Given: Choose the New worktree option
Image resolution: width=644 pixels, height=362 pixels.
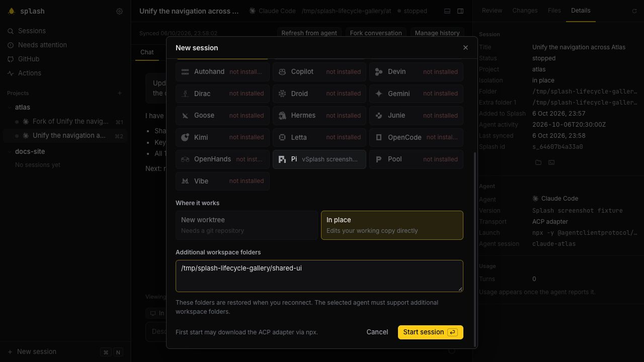Looking at the screenshot, I should tap(247, 225).
